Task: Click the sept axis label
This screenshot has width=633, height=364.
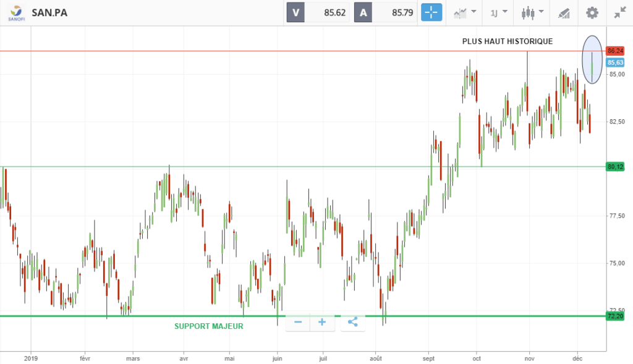Action: [429, 358]
